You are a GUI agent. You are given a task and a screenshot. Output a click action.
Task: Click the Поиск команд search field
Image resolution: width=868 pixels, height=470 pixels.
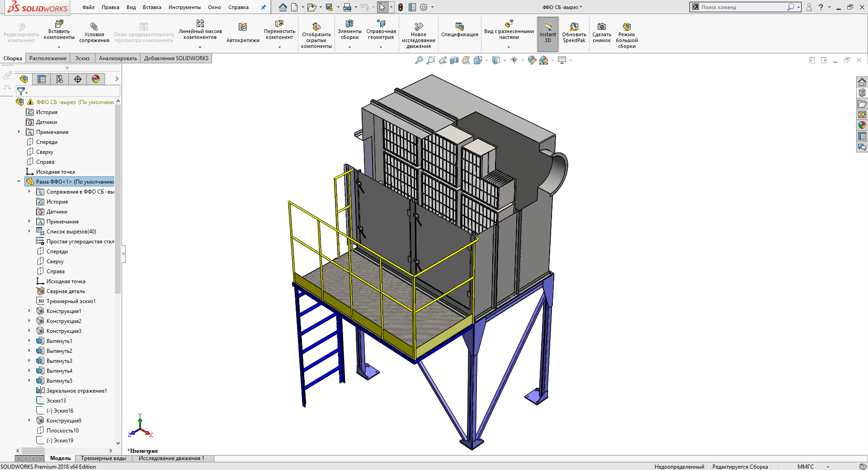tap(741, 7)
